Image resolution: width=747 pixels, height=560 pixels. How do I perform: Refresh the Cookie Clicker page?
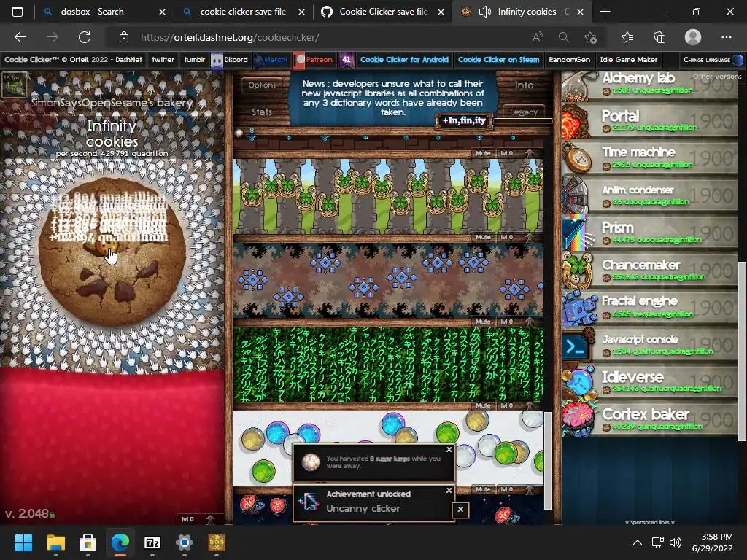[85, 37]
